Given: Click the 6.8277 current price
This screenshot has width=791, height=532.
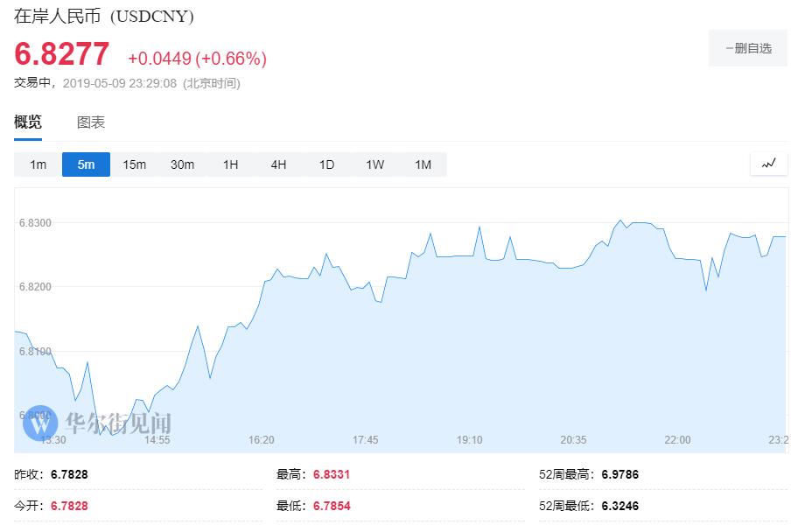Looking at the screenshot, I should (x=62, y=55).
